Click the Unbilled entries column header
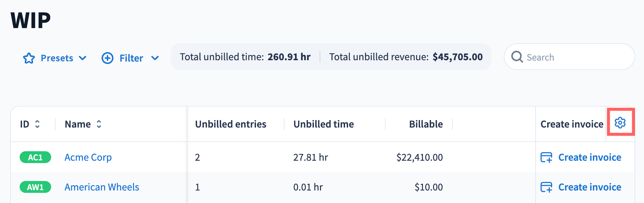The width and height of the screenshot is (644, 203). click(231, 124)
